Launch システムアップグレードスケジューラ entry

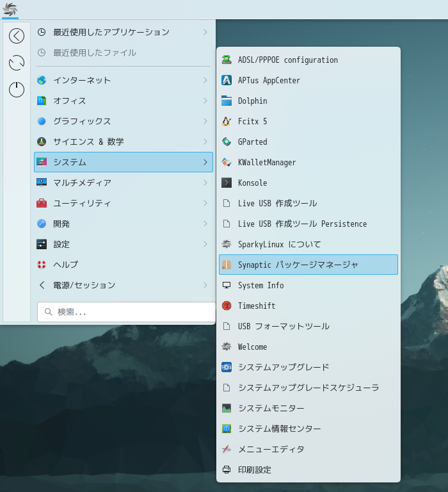pyautogui.click(x=308, y=388)
